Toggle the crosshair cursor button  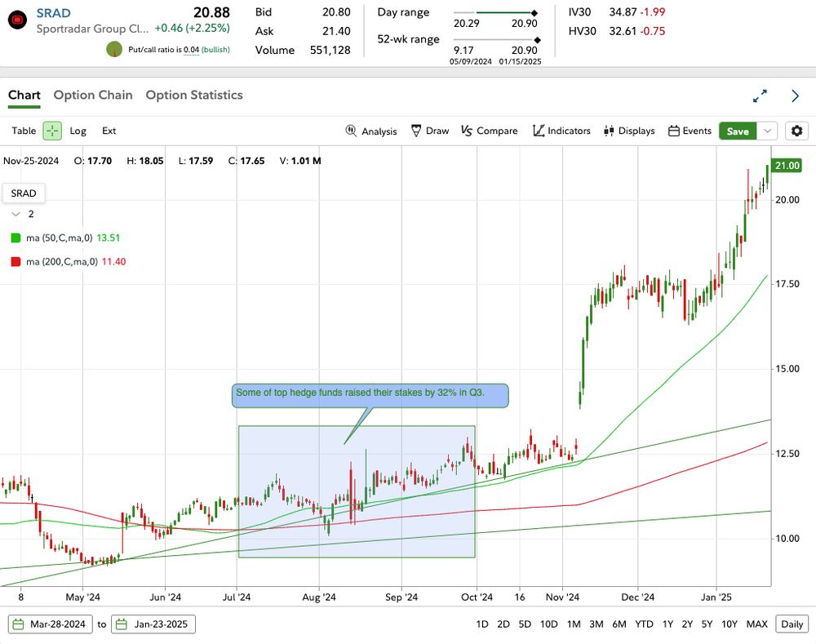(52, 131)
